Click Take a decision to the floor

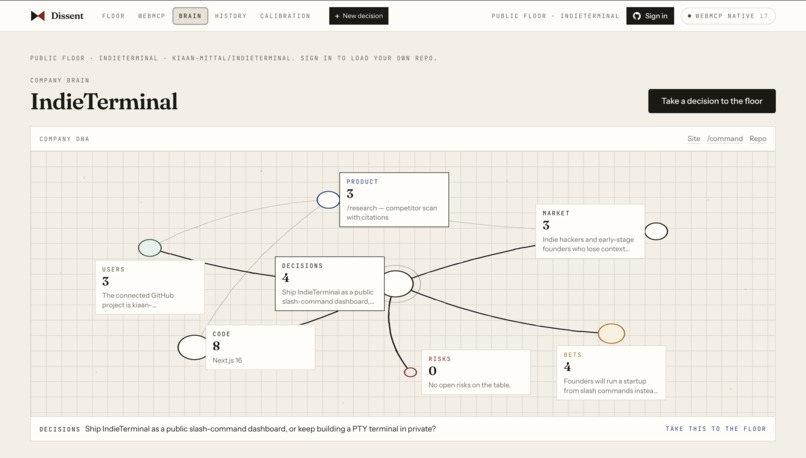(x=712, y=101)
